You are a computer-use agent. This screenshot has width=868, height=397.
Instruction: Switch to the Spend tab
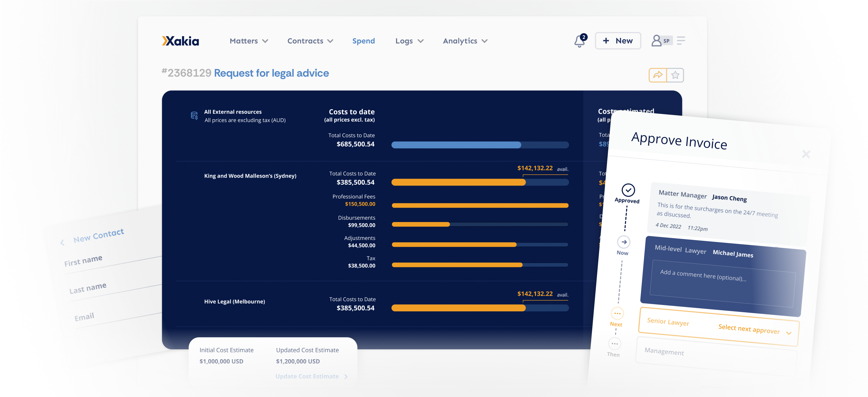[363, 41]
